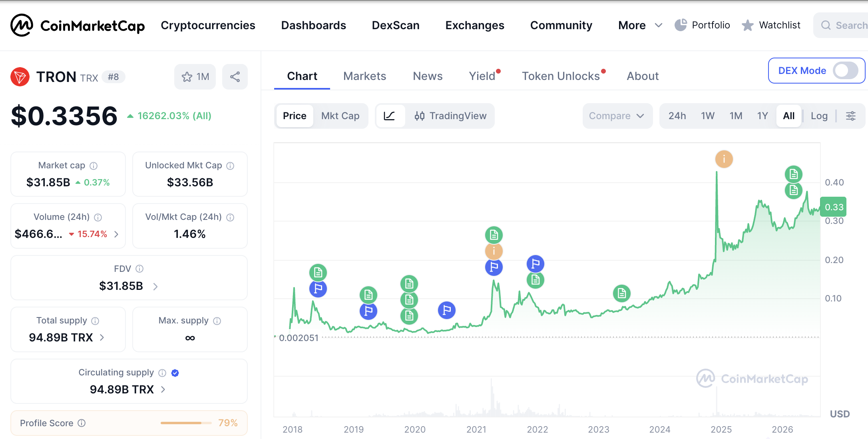Image resolution: width=868 pixels, height=439 pixels.
Task: Click the #8 rank badge
Action: [113, 77]
